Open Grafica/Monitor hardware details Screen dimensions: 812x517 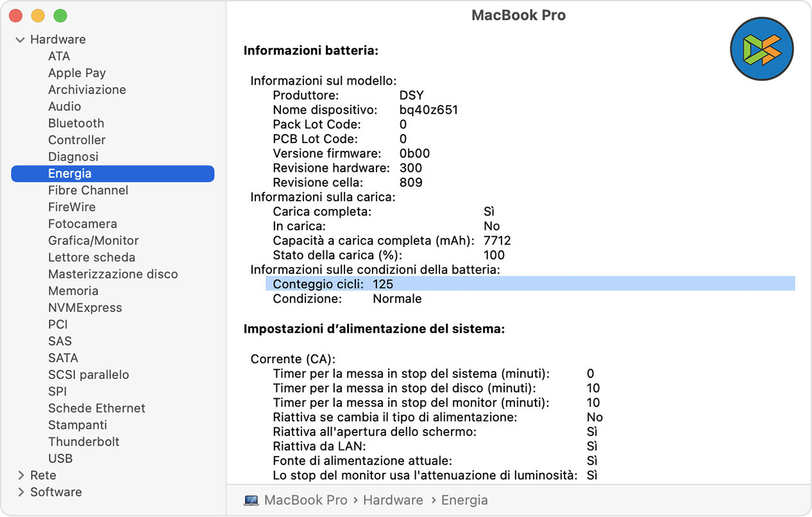tap(93, 241)
